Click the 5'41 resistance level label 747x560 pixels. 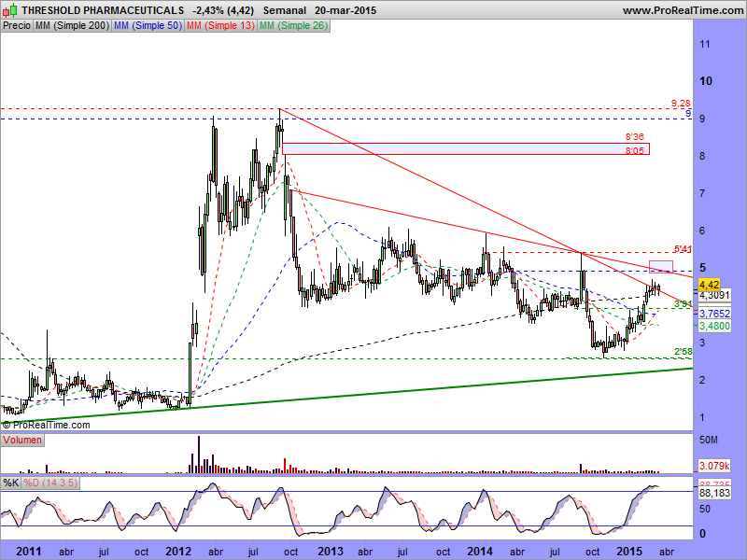point(683,248)
